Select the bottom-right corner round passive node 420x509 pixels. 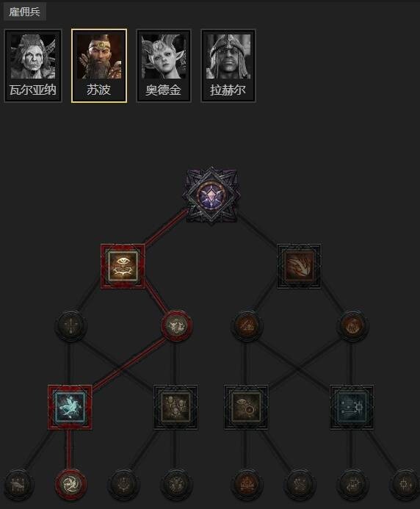click(405, 484)
